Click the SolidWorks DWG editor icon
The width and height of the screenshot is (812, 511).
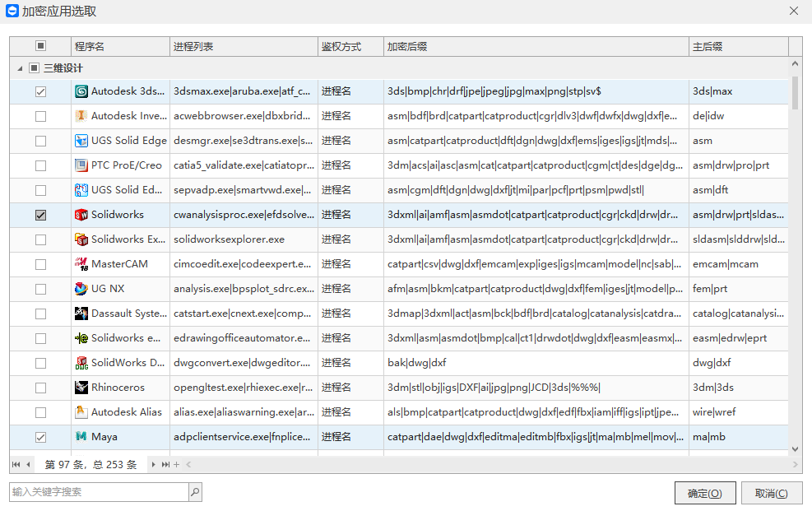tap(81, 363)
